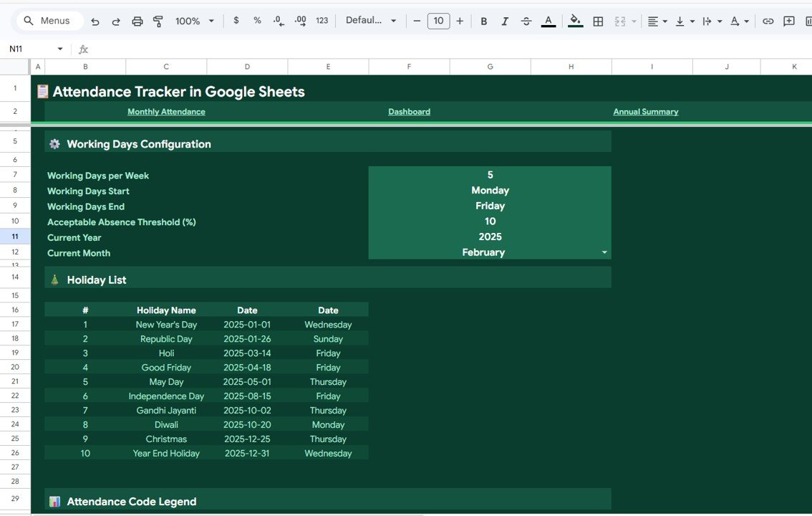Open the Borders menu
Viewport: 812px width, 516px height.
coord(598,21)
